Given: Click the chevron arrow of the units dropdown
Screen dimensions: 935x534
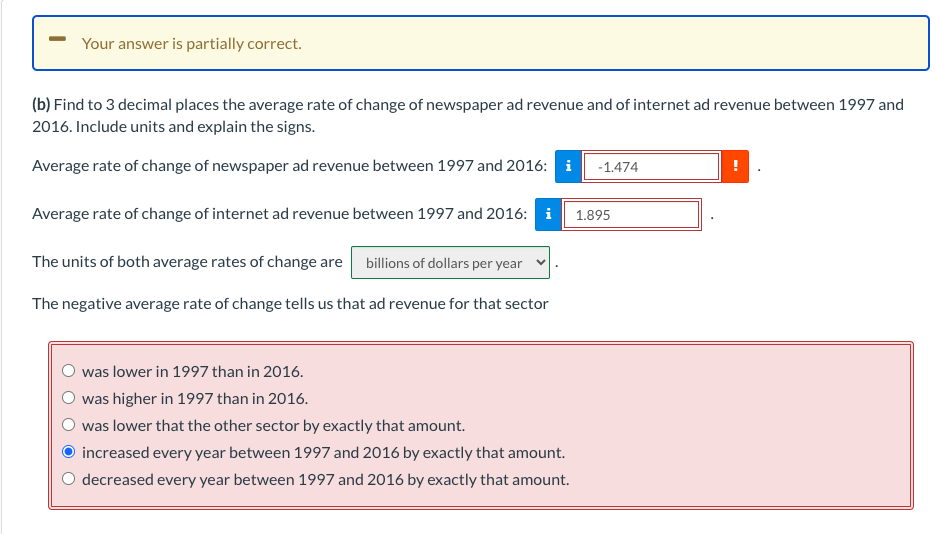Looking at the screenshot, I should (x=540, y=263).
